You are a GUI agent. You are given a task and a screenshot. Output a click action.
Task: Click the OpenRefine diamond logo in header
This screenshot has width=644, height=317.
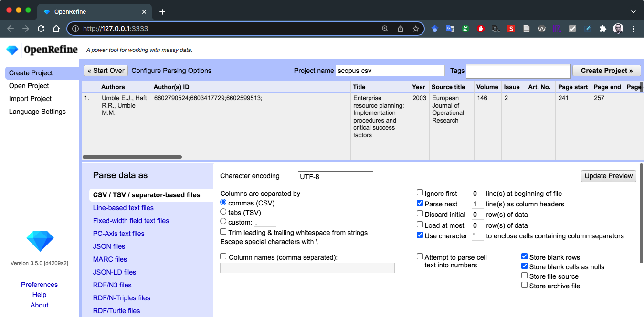(12, 50)
